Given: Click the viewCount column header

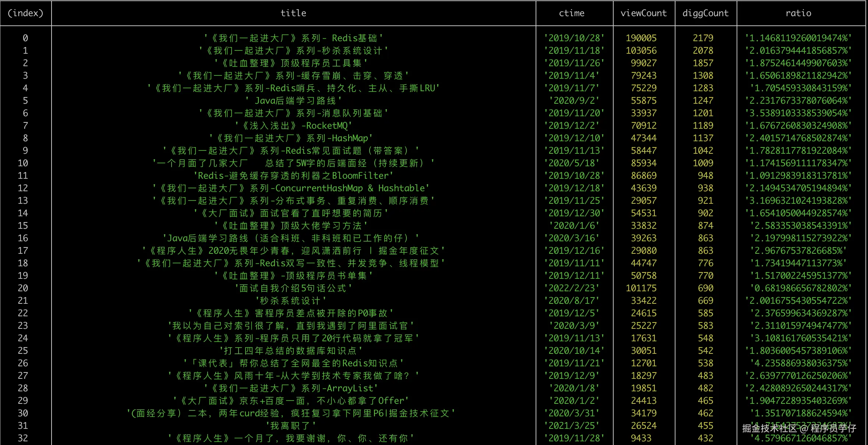Looking at the screenshot, I should (x=643, y=13).
